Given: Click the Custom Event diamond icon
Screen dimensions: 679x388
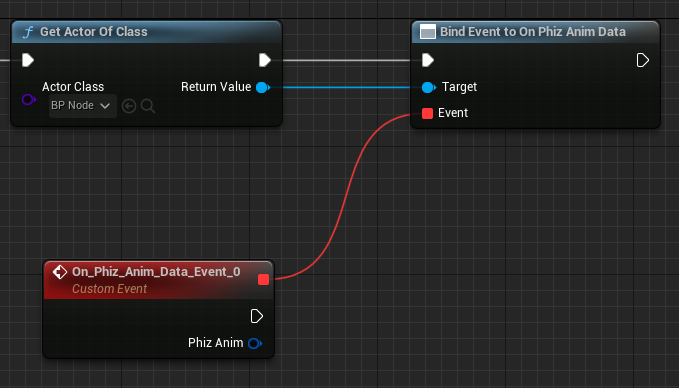Looking at the screenshot, I should pos(60,272).
